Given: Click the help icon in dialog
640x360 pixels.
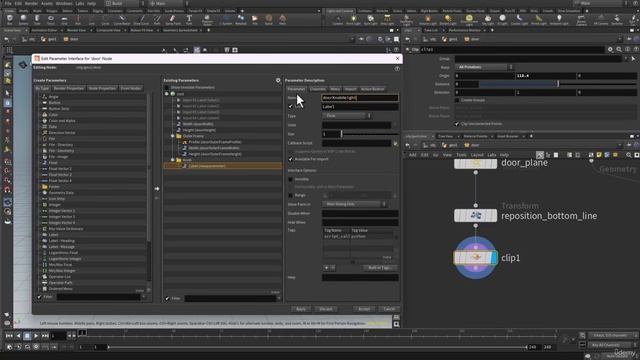Looking at the screenshot, I should 397,69.
